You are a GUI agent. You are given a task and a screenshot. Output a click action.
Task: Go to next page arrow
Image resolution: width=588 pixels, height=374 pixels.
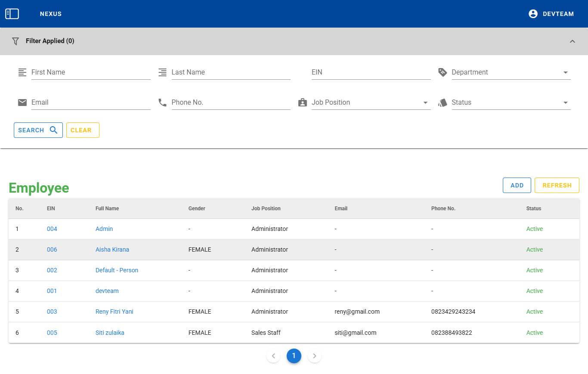(315, 356)
